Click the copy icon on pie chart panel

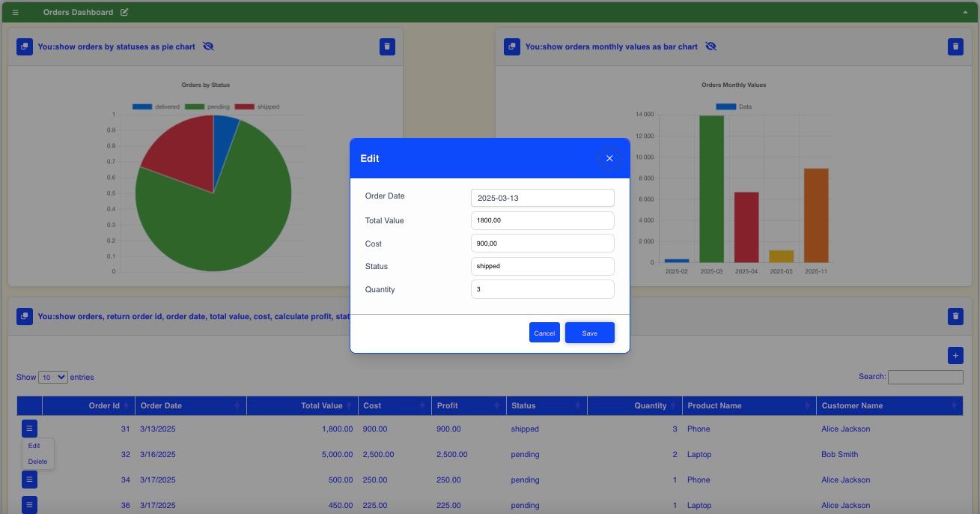tap(24, 46)
